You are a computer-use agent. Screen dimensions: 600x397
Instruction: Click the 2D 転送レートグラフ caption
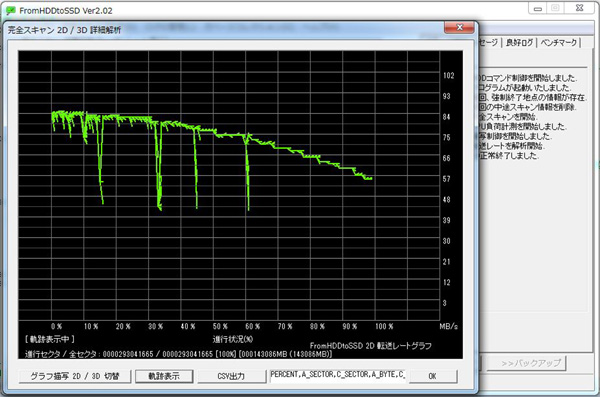point(398,346)
